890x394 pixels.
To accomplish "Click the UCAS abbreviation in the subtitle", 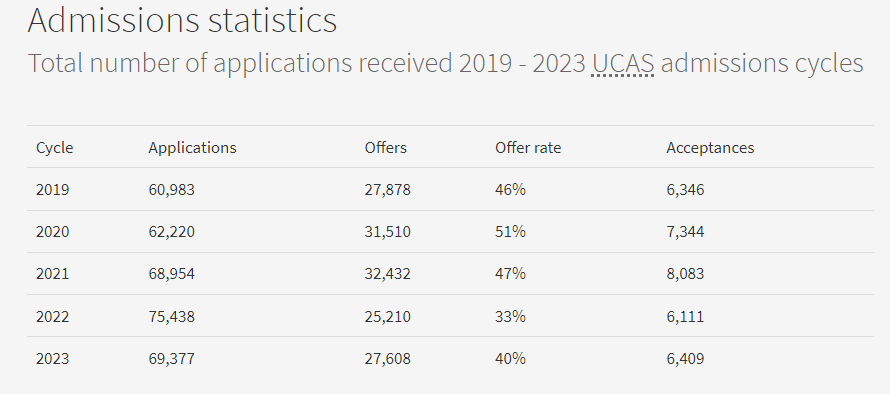I will click(623, 63).
